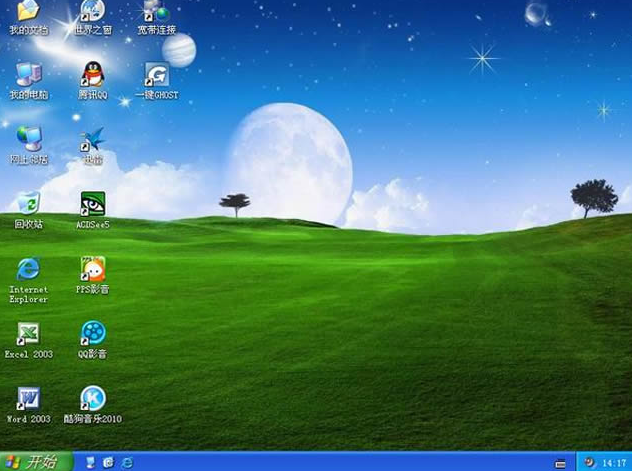
Task: Click the language bar keyboard icon in taskbar
Action: point(560,462)
